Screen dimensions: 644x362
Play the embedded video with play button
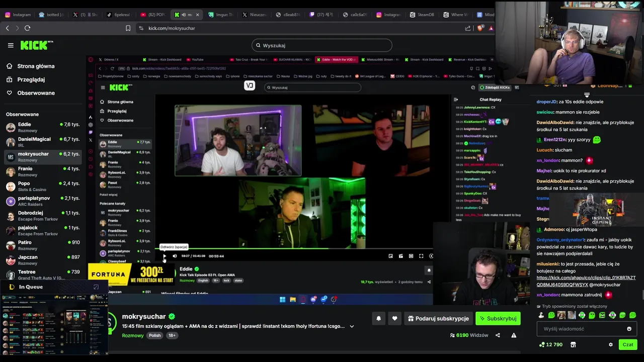pyautogui.click(x=165, y=256)
